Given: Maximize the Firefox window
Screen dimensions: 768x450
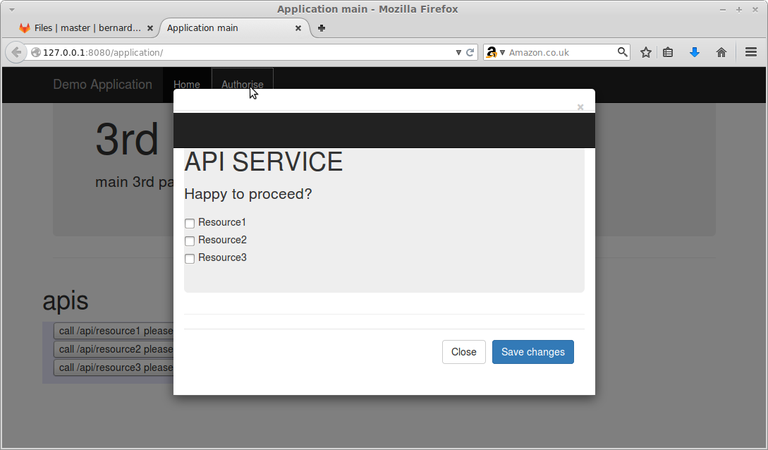Looking at the screenshot, I should pos(739,10).
